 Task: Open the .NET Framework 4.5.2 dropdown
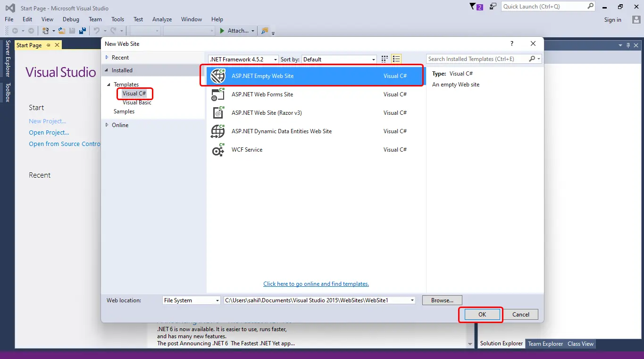coord(243,60)
